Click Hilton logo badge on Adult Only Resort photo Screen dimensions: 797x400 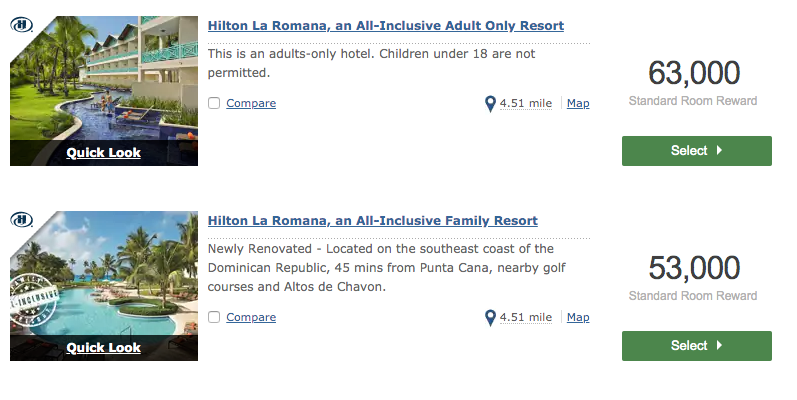click(x=22, y=26)
